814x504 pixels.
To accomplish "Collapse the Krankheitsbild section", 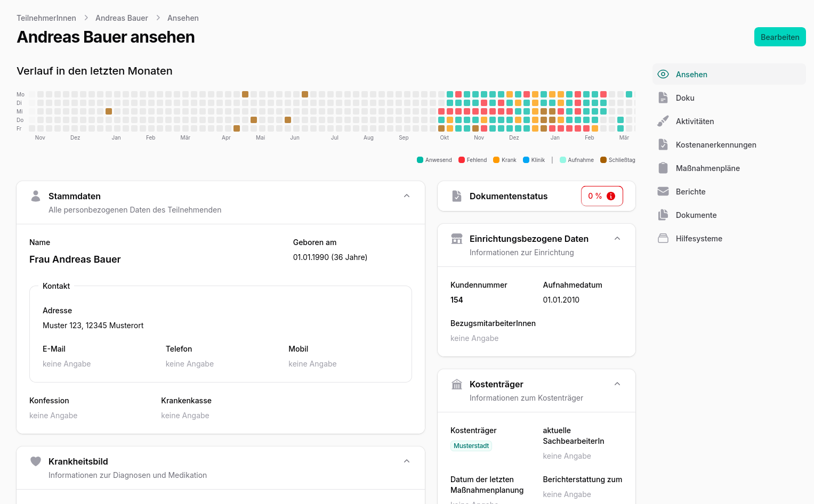I will coord(407,461).
